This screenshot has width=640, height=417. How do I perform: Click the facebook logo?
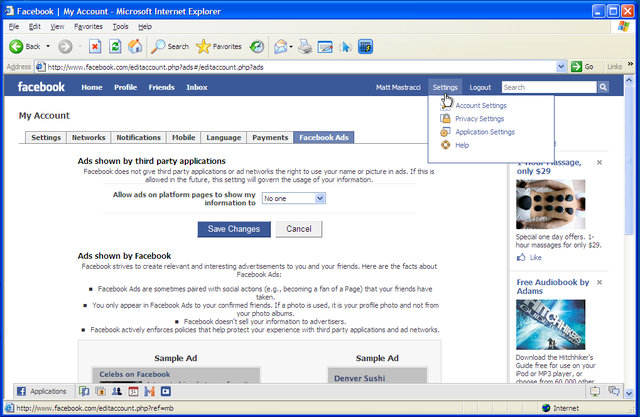pos(41,87)
